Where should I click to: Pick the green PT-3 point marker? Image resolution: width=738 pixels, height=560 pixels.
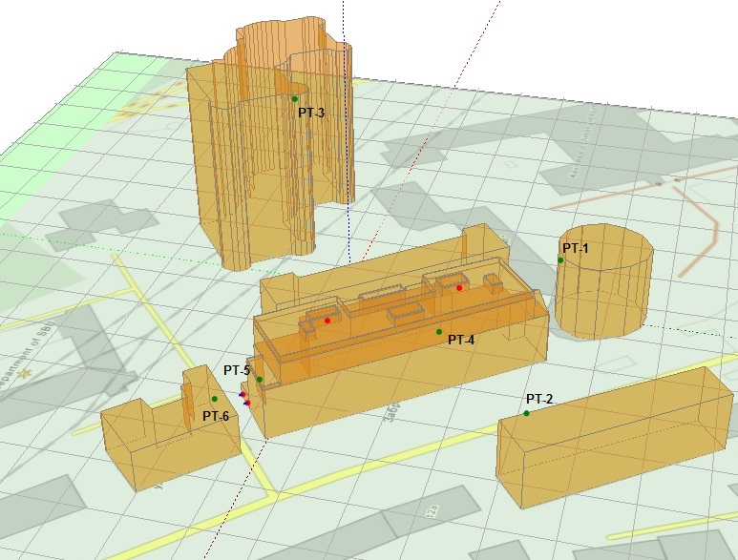(x=295, y=99)
